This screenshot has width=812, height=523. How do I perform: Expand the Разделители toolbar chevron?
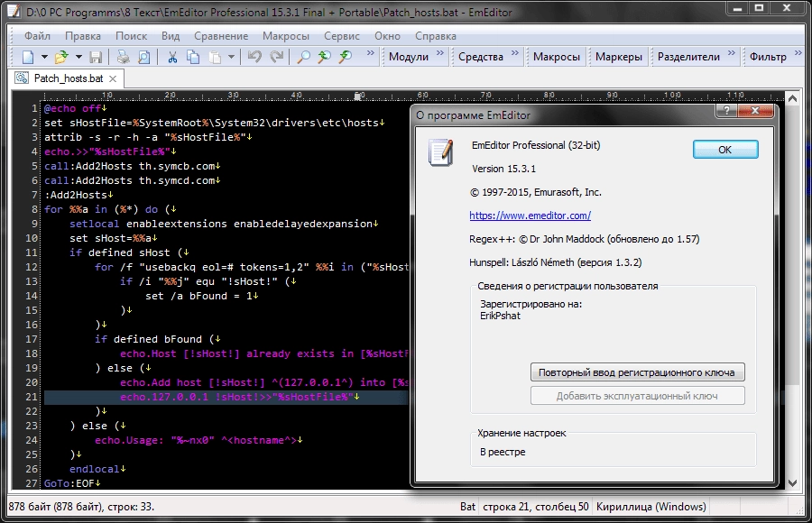pyautogui.click(x=731, y=53)
